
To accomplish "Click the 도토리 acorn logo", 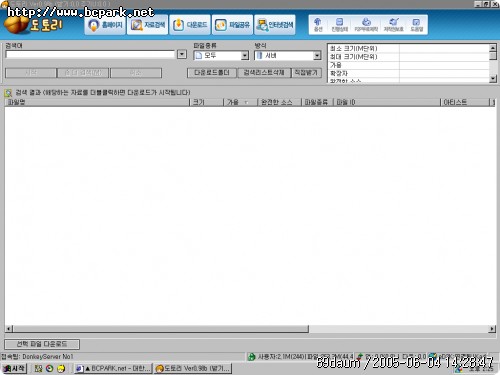I will pos(33,25).
